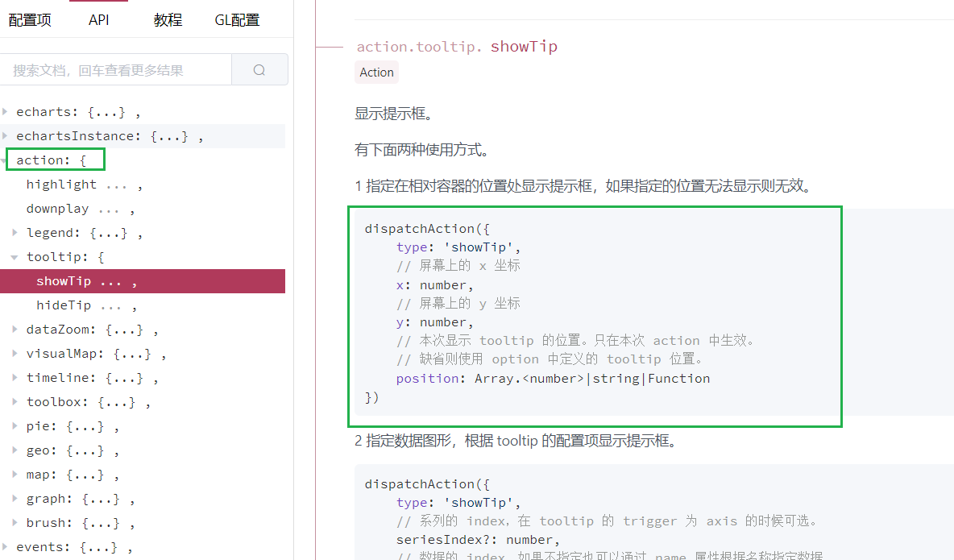Expand the dataZoom node arrow
This screenshot has height=560, width=954.
coord(15,330)
